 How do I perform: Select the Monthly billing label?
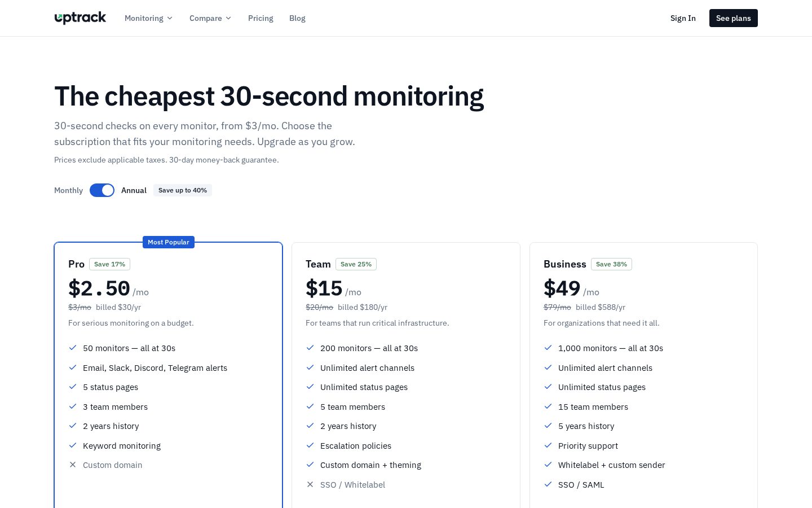[x=68, y=190]
